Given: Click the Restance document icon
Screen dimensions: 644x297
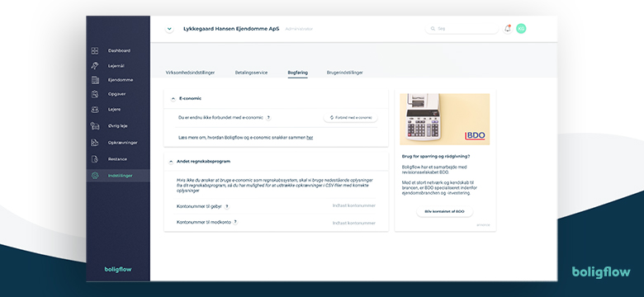Looking at the screenshot, I should coord(95,159).
